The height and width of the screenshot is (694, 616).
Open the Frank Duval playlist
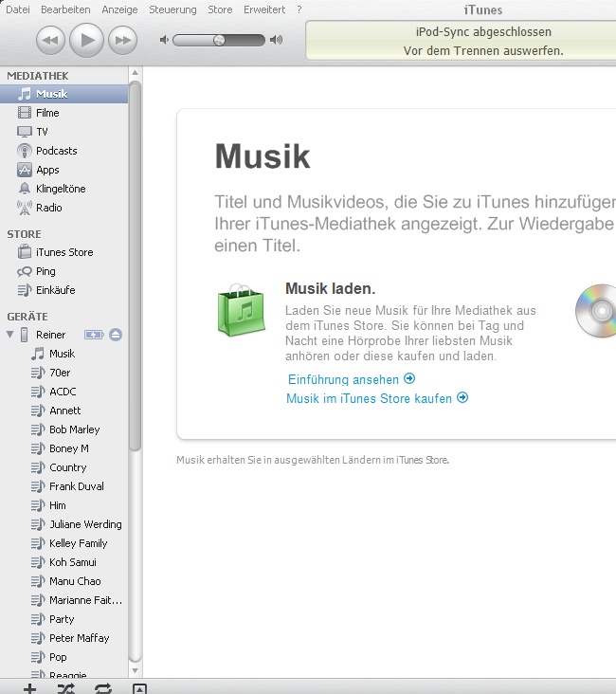64,486
